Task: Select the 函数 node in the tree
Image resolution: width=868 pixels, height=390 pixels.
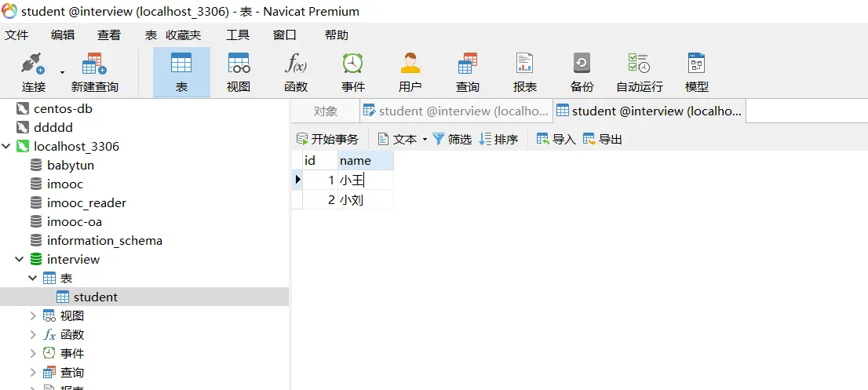Action: point(72,335)
